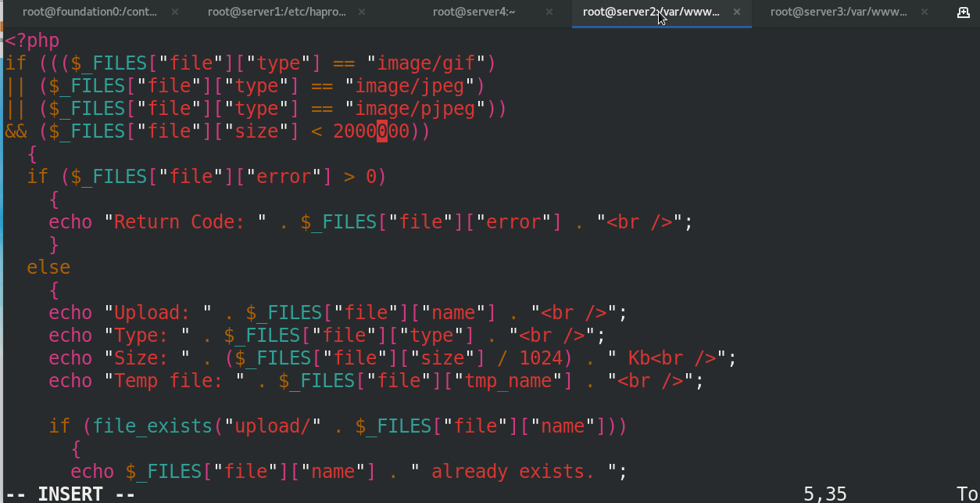
Task: Close the root@server2 tab
Action: coord(736,13)
